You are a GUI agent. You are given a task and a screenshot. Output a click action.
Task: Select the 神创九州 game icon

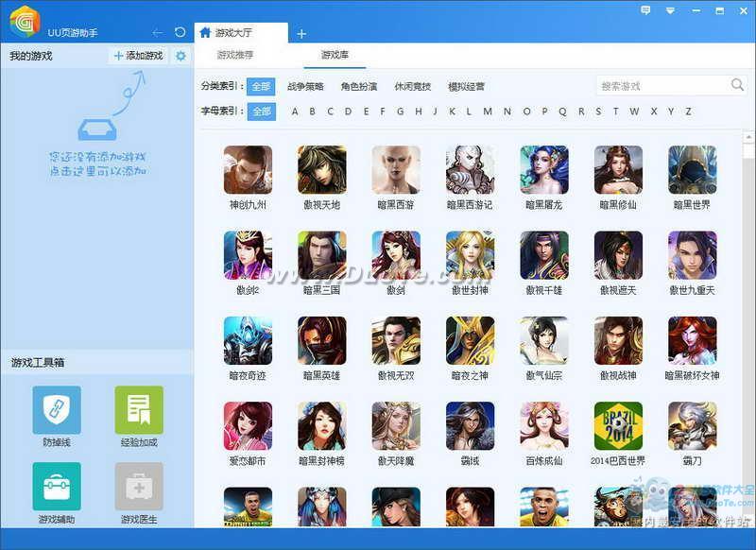pos(248,170)
